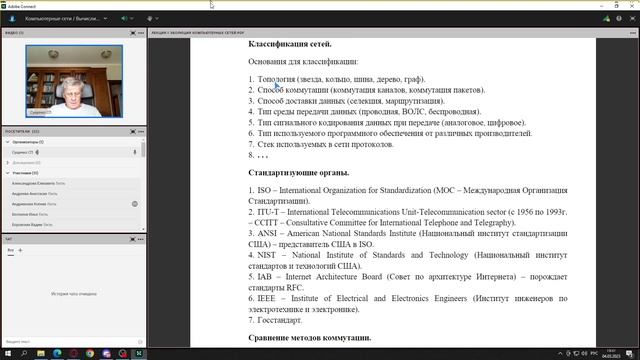The height and width of the screenshot is (360, 640).
Task: Click heading "Стандартизующие органы."
Action: pyautogui.click(x=299, y=173)
